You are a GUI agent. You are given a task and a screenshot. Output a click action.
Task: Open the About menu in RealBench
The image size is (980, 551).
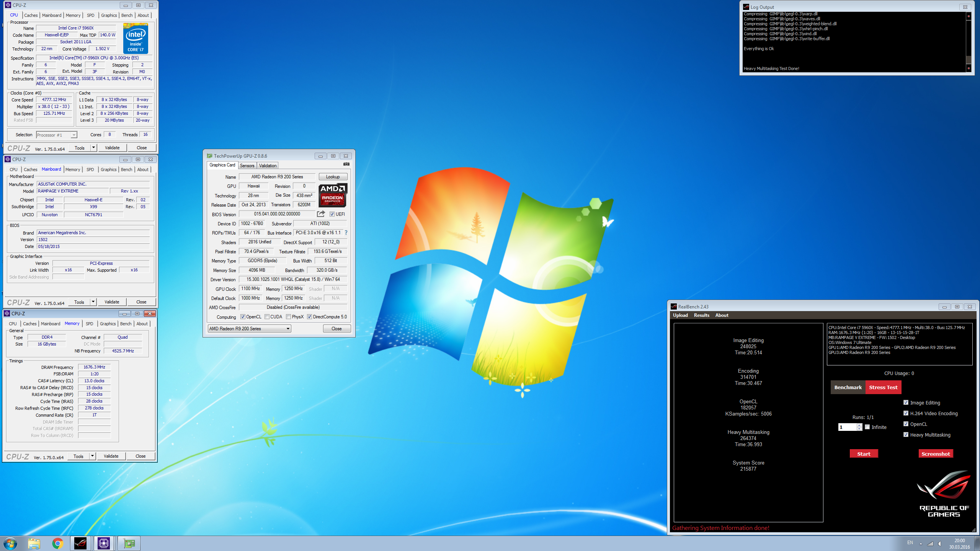[722, 315]
